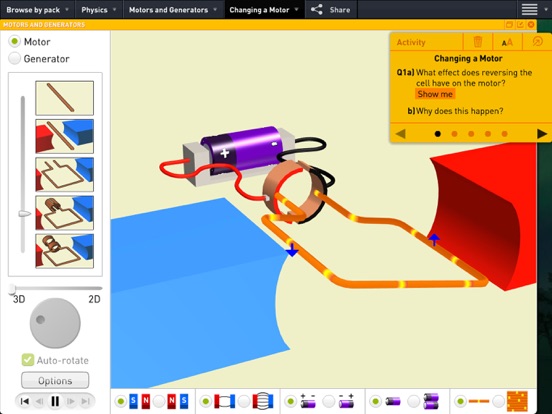Click the orange electron grid icon
The image size is (552, 414).
517,401
